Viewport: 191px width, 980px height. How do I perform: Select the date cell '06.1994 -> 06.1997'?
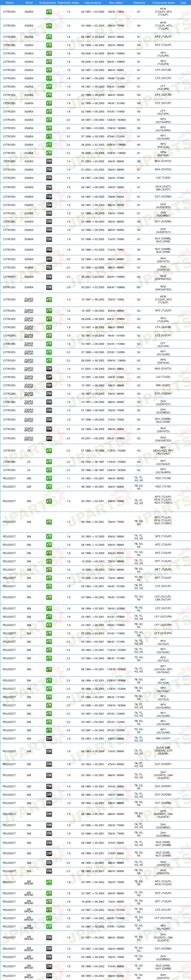click(x=93, y=462)
